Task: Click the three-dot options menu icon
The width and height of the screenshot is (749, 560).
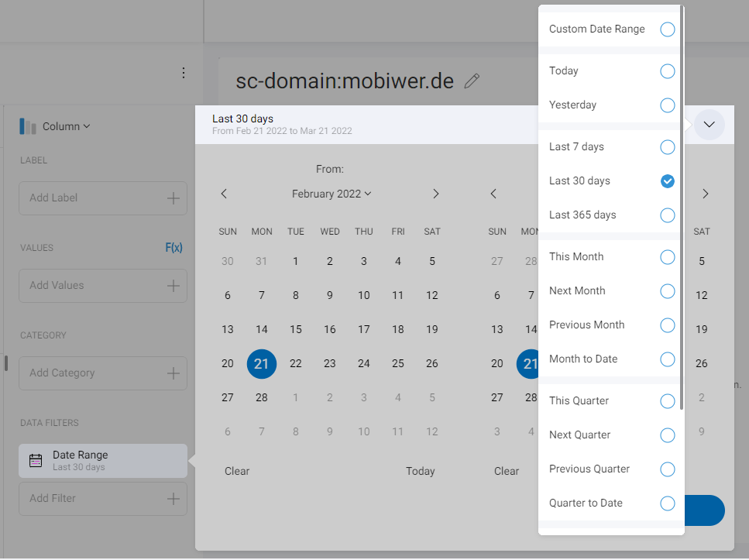Action: (184, 73)
